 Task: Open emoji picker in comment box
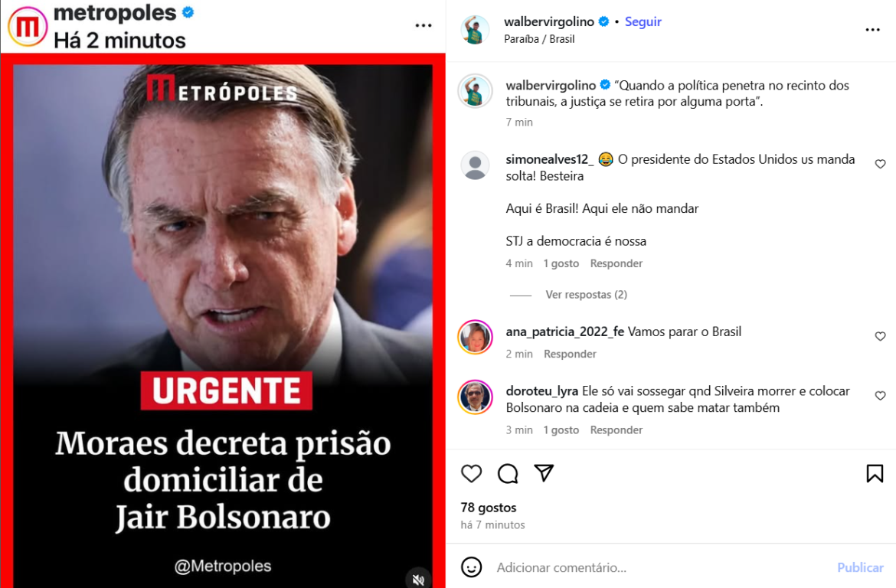[x=472, y=567]
